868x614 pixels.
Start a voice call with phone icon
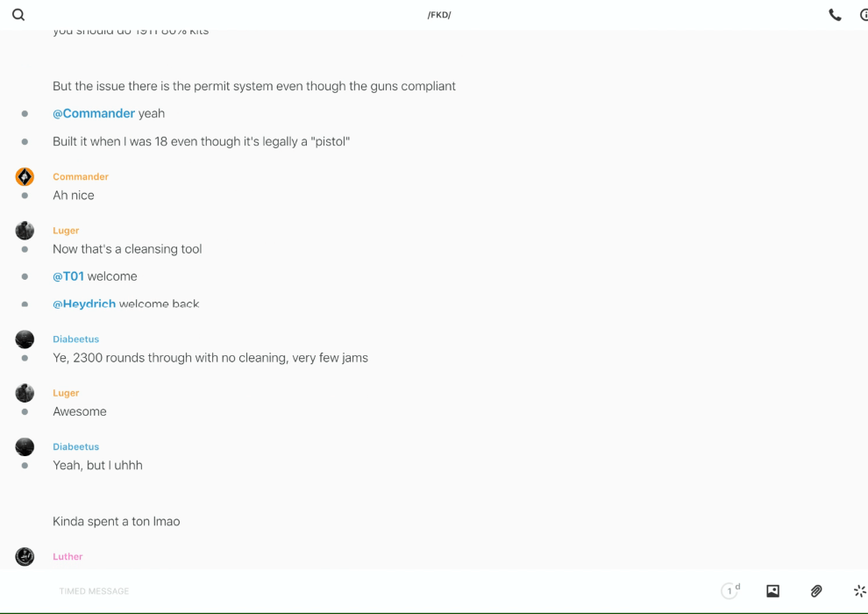point(835,15)
